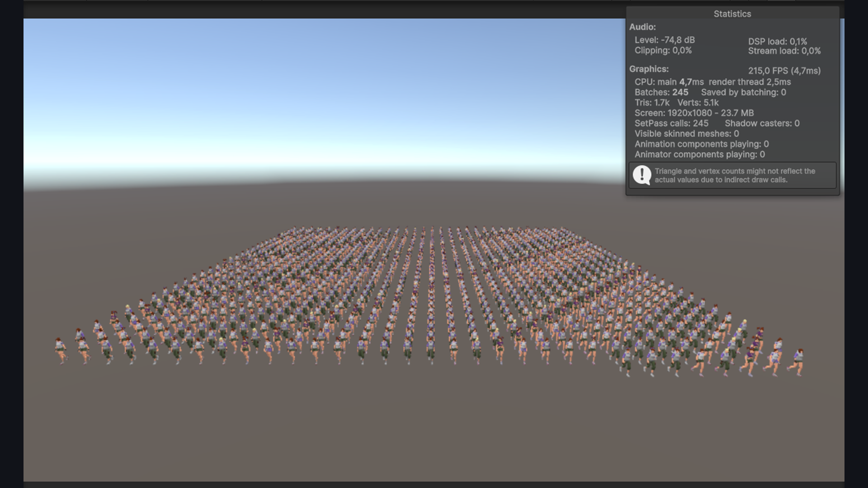Click the SetPass calls: 245 entry

(671, 124)
